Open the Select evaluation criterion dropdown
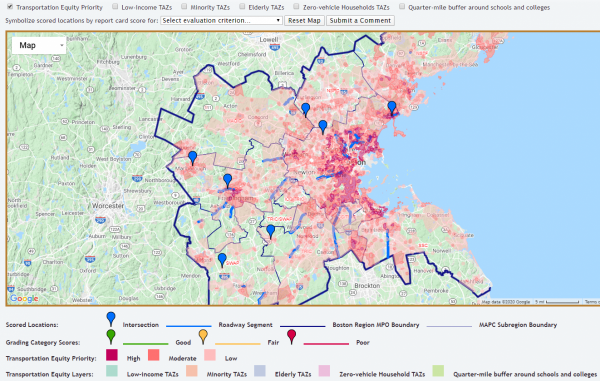This screenshot has width=600, height=381. [x=222, y=20]
